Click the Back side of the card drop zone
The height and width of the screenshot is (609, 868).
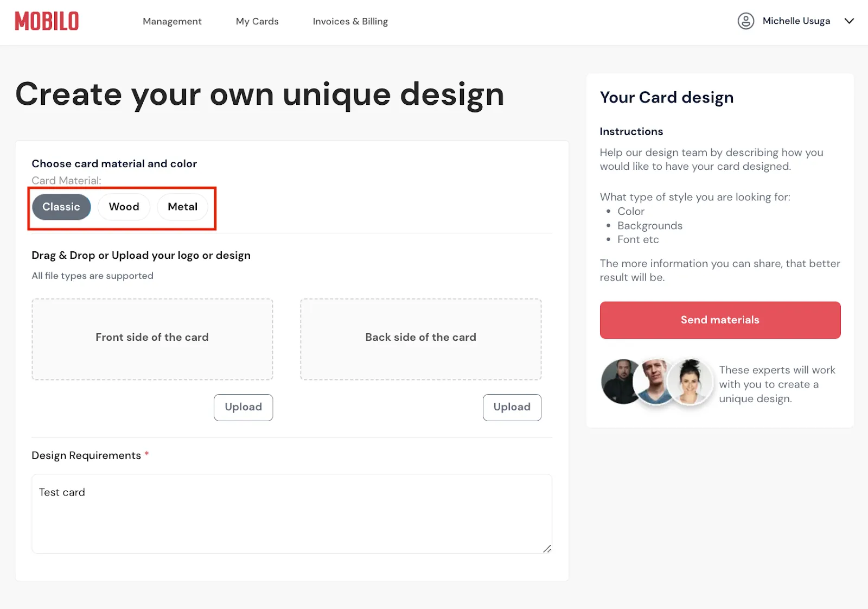click(x=421, y=339)
